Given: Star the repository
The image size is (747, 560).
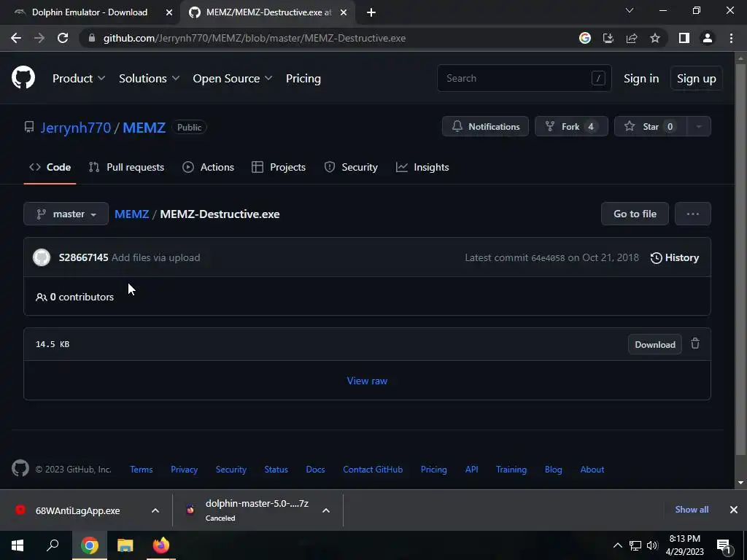Looking at the screenshot, I should click(651, 127).
